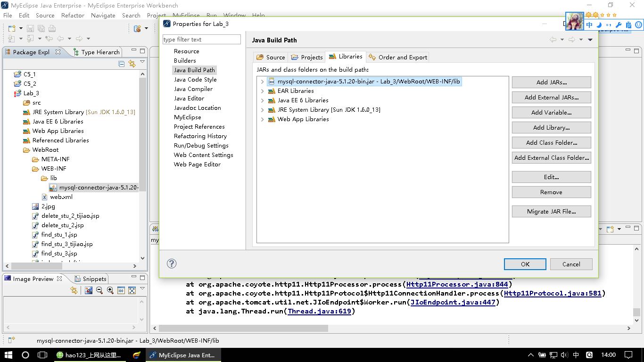Open the Source tab
Screen dimensions: 644x362
pyautogui.click(x=271, y=57)
